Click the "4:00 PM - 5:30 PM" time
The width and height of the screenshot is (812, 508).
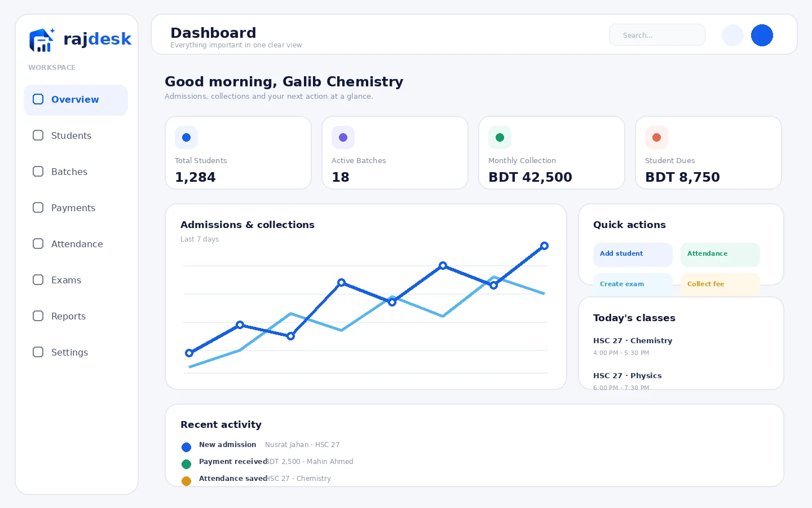(621, 353)
